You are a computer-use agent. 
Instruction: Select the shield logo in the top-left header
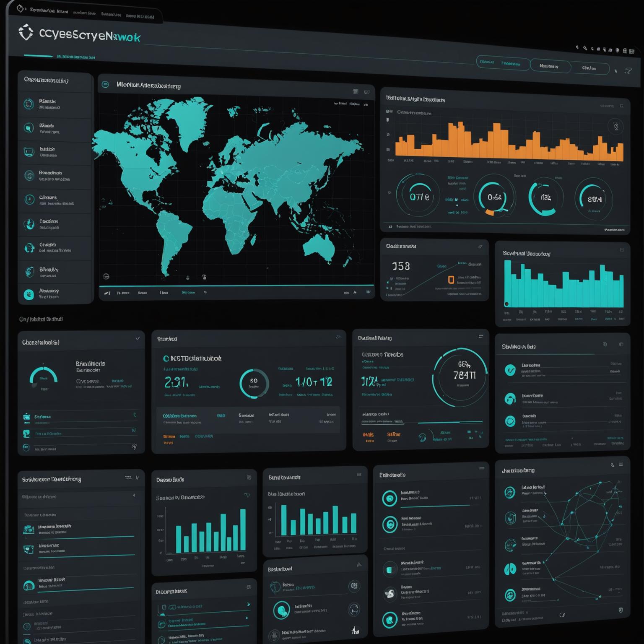click(x=26, y=33)
